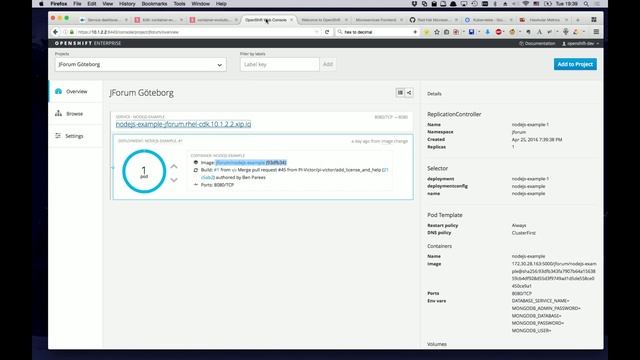Open the Tools menu
Image resolution: width=640 pixels, height=360 pixels.
(179, 4)
